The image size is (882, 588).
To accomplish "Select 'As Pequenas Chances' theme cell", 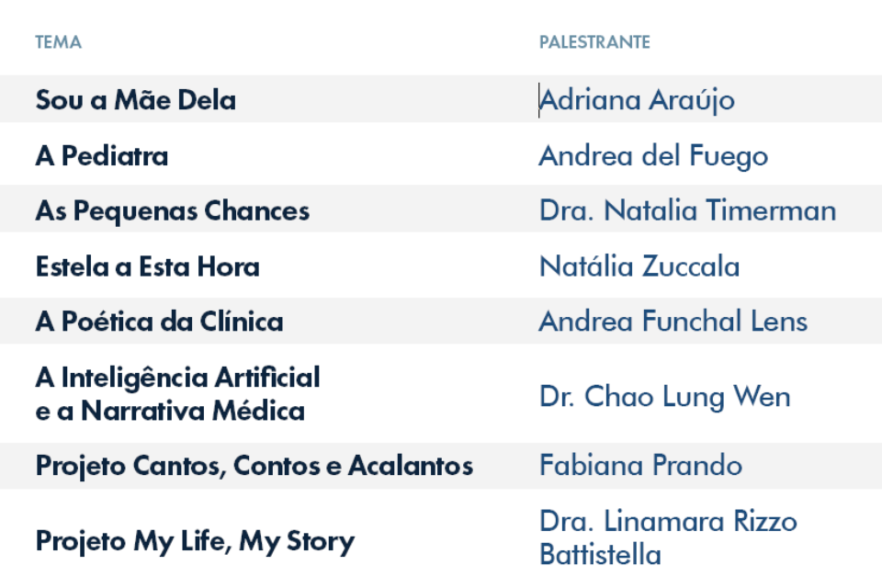I will point(173,211).
